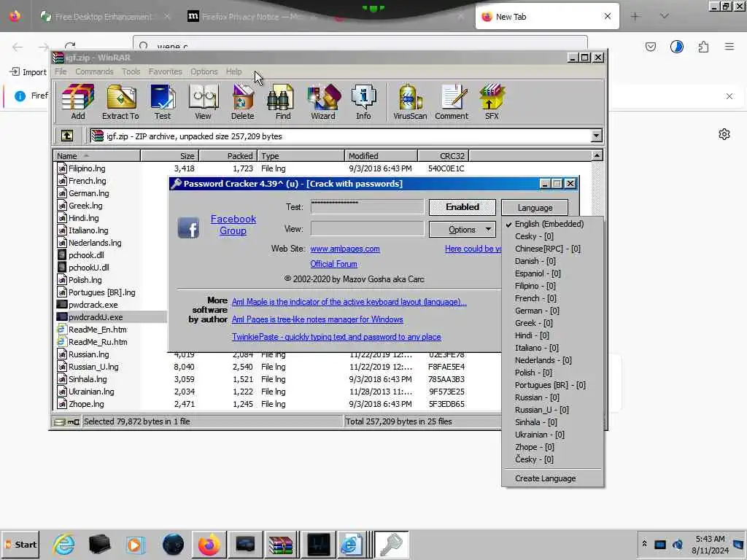Click the volume speaker tray icon
Viewport: 747px width, 560px height.
678,544
